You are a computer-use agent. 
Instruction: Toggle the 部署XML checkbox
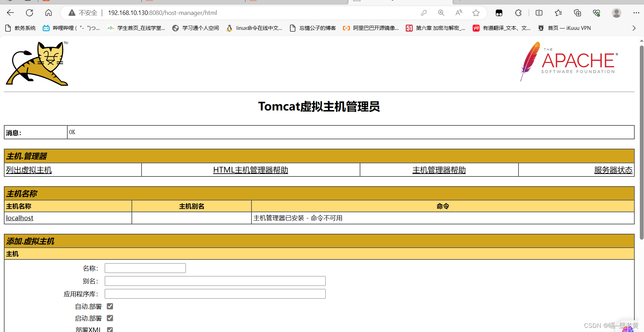pos(110,330)
